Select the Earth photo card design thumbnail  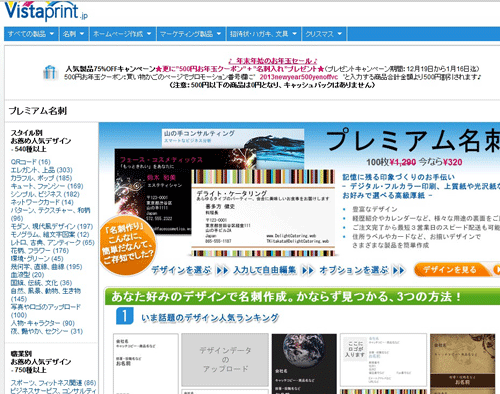tap(304, 364)
